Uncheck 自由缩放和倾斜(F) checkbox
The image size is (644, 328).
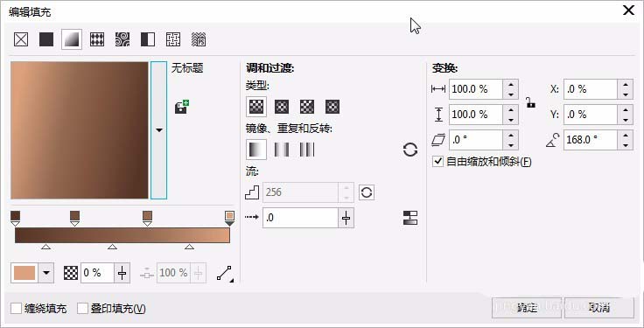click(x=437, y=161)
